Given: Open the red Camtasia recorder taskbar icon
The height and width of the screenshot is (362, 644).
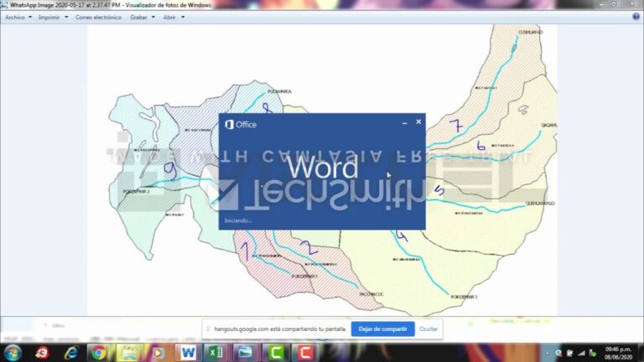Looking at the screenshot, I should point(304,353).
